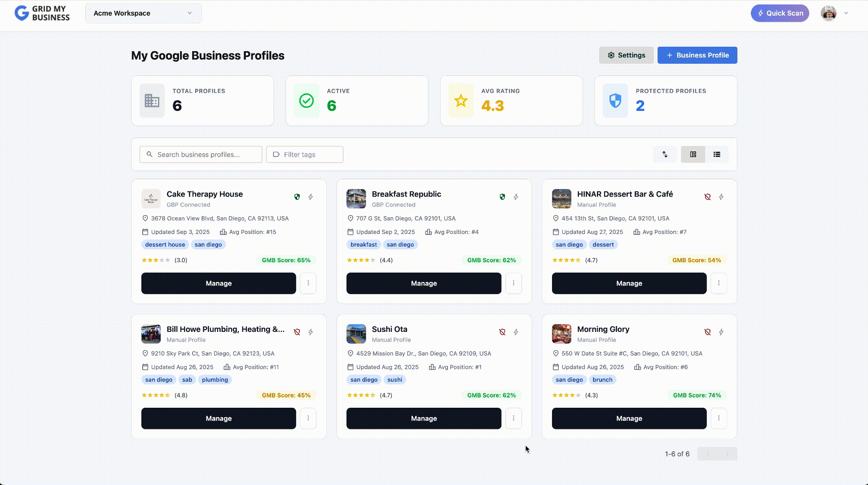Screen dimensions: 868x485
Task: Click the GMB Score 74% badge on Morning Glory
Action: (697, 395)
